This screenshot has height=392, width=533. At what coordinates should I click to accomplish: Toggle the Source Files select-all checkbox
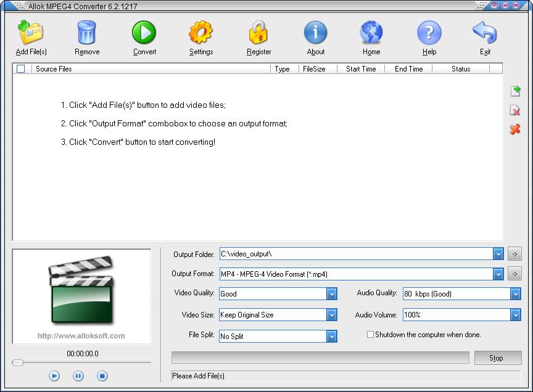point(21,68)
